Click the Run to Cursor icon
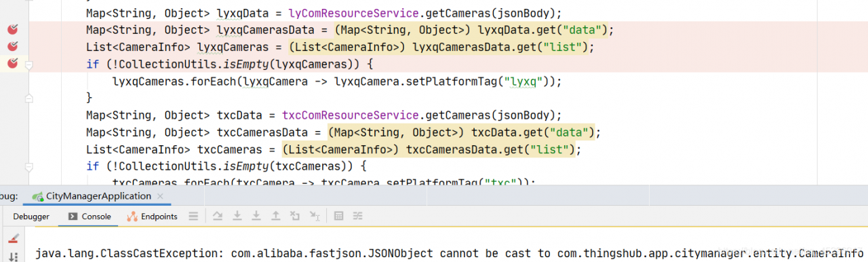 [x=315, y=216]
